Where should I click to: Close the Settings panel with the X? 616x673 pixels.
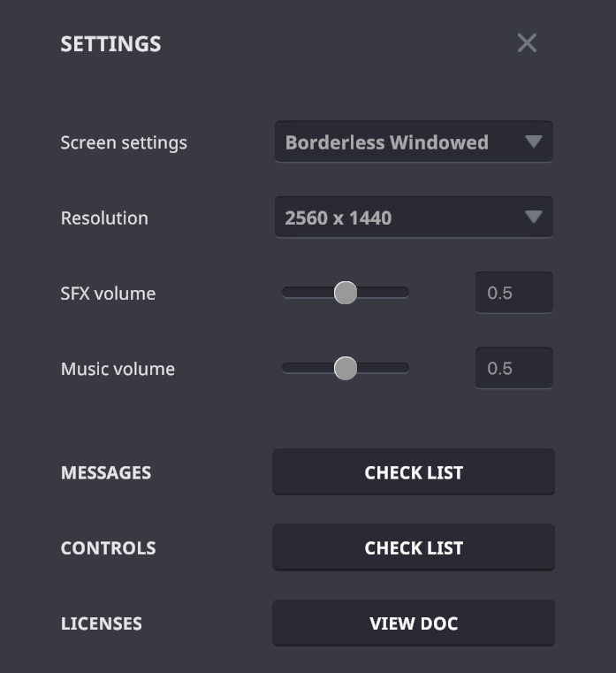527,42
